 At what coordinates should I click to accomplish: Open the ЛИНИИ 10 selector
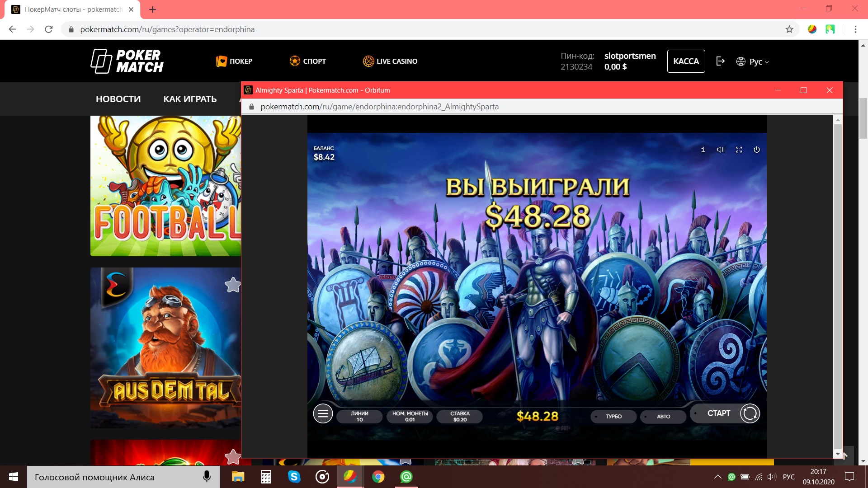(x=359, y=417)
